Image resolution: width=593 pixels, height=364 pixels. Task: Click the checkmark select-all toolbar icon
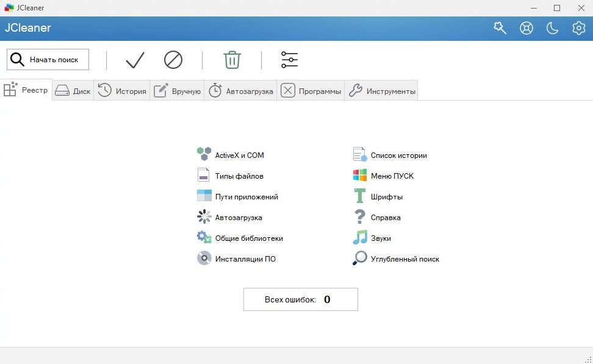pos(135,60)
